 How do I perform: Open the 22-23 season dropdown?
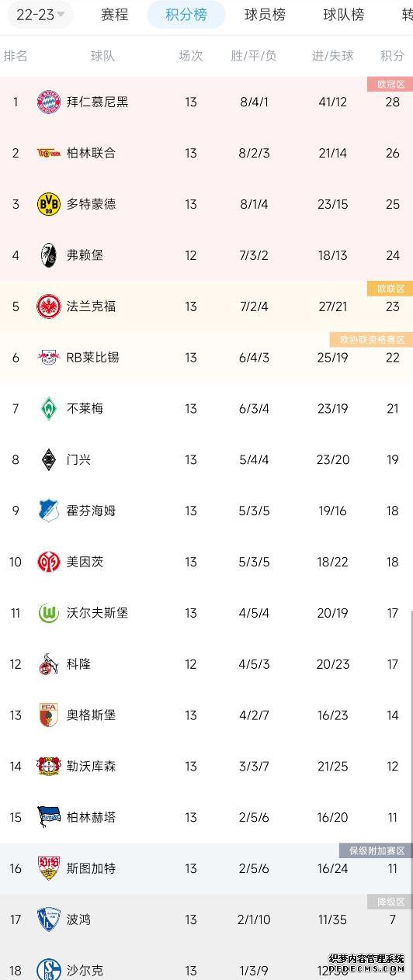pyautogui.click(x=39, y=15)
